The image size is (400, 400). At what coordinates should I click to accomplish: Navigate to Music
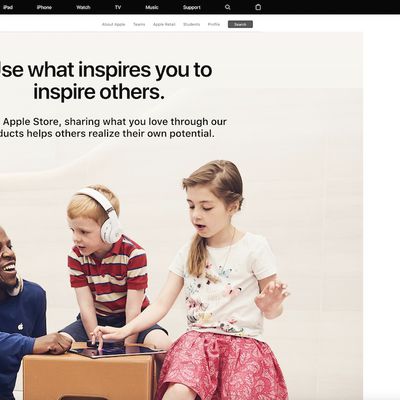[x=152, y=7]
